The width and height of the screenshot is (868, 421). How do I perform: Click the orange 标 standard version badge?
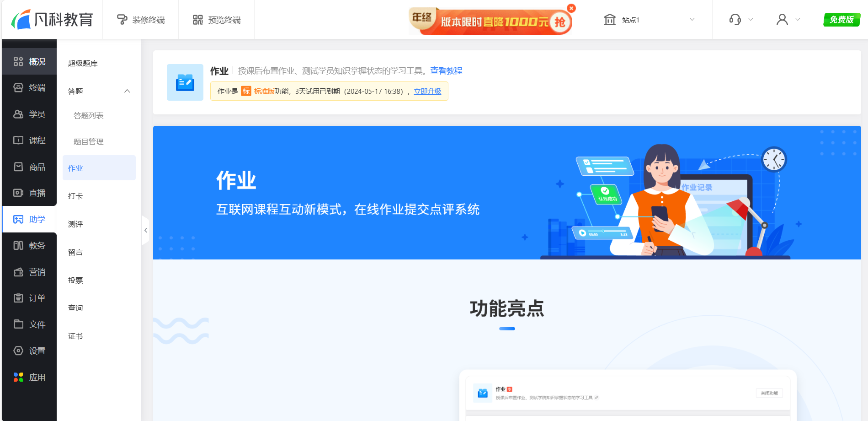(246, 91)
